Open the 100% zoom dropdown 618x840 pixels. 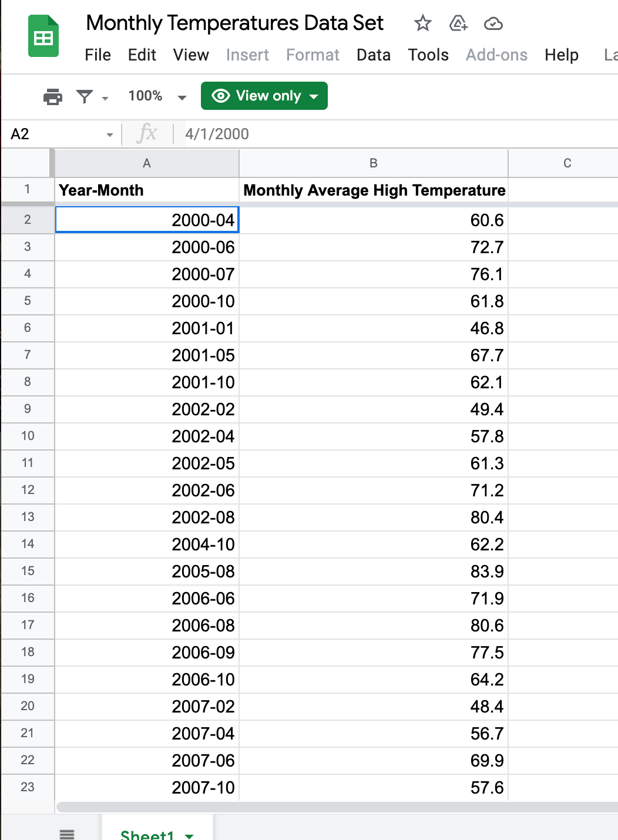point(157,96)
